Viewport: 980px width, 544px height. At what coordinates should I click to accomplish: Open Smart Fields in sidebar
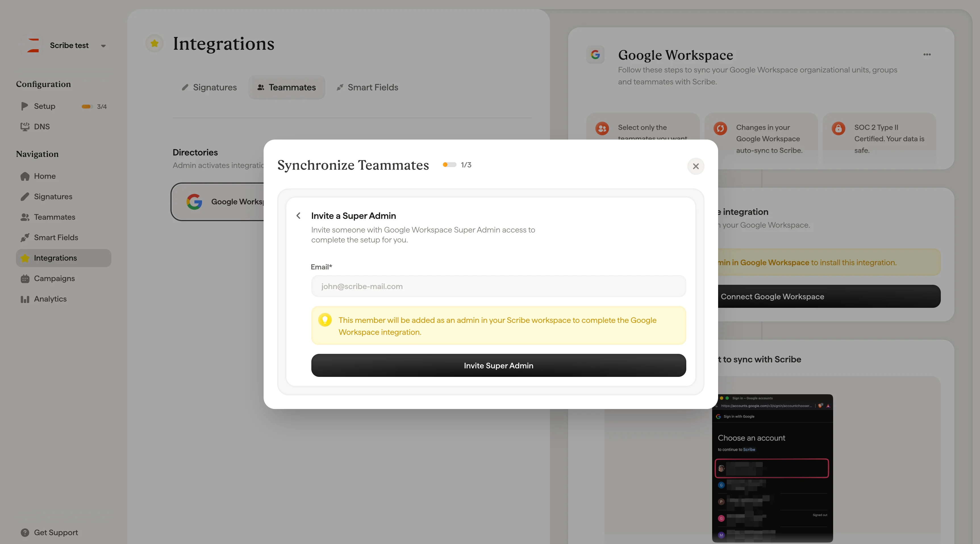64,238
